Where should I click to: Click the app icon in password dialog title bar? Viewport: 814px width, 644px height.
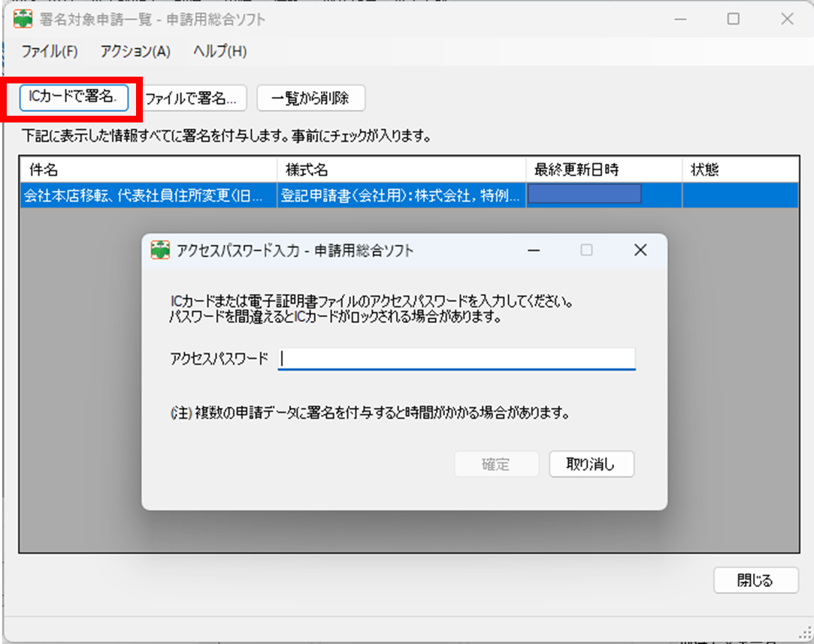pos(160,250)
